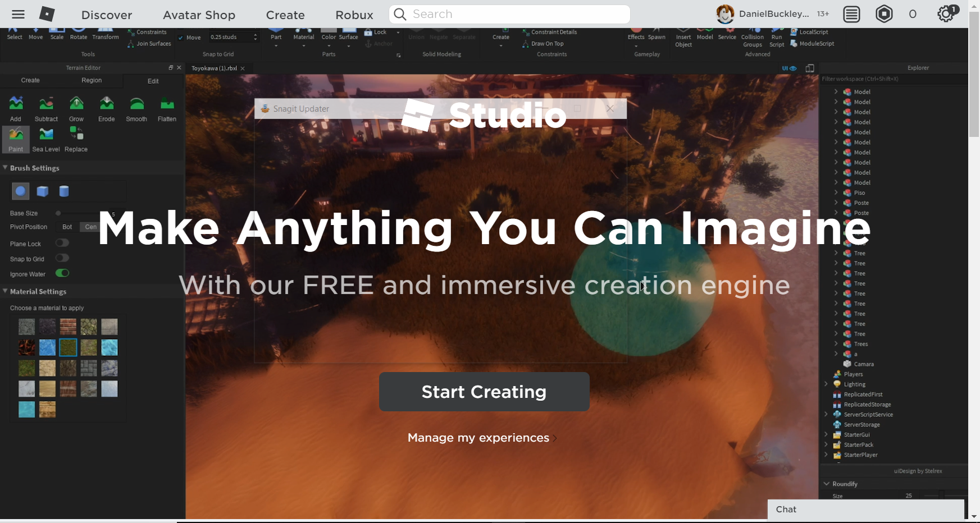
Task: Select ReplicatedStorage in Explorer
Action: pos(867,405)
